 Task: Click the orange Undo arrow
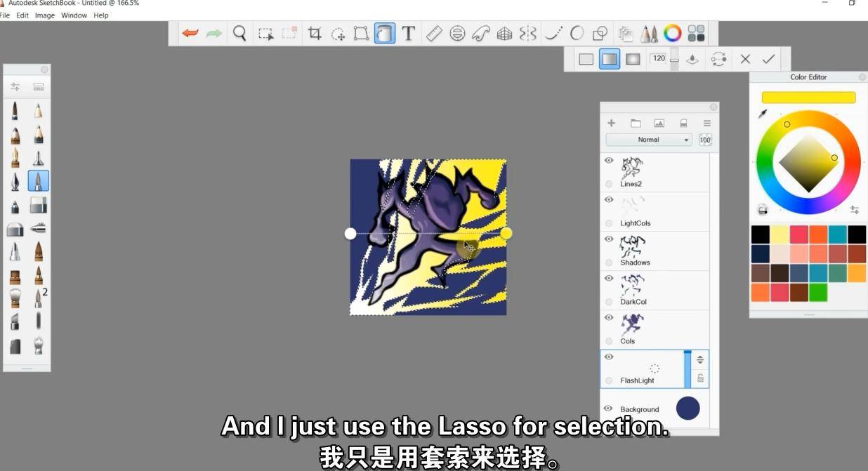click(190, 33)
